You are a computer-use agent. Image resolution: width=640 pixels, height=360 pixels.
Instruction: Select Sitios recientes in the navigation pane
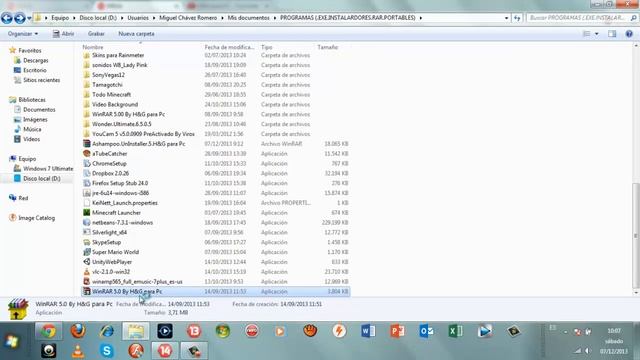pos(42,80)
